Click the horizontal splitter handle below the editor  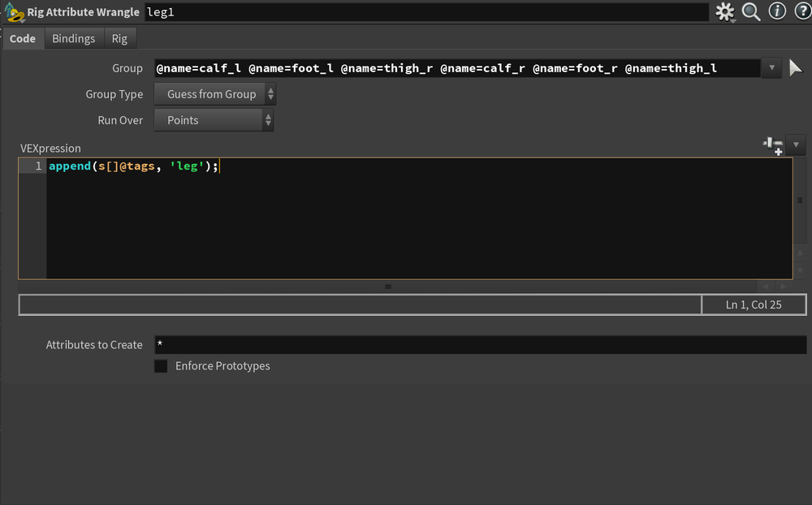click(388, 287)
